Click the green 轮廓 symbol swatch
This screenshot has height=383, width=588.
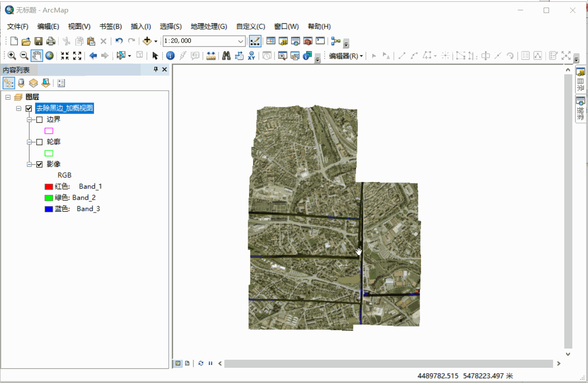pos(49,153)
